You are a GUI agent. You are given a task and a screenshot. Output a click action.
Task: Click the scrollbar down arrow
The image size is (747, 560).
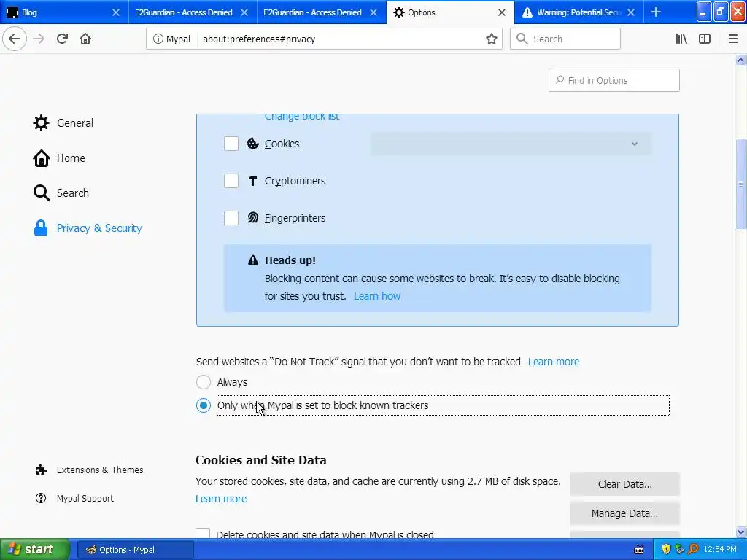tap(740, 532)
